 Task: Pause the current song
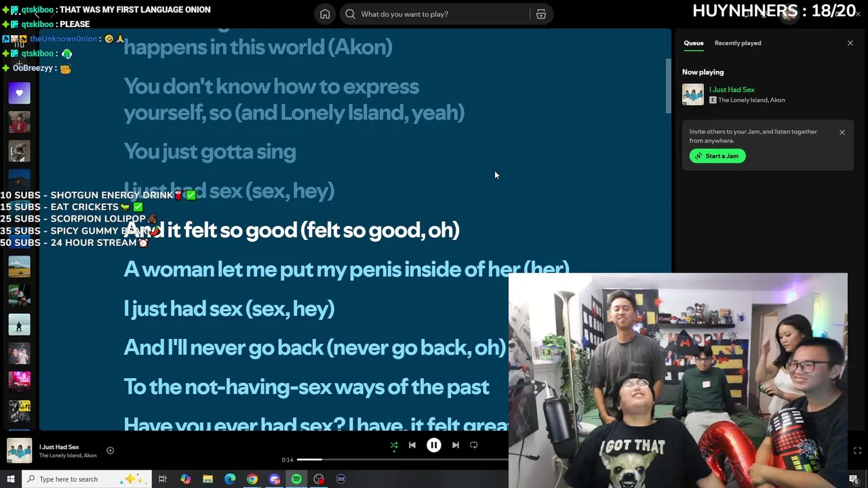[434, 445]
